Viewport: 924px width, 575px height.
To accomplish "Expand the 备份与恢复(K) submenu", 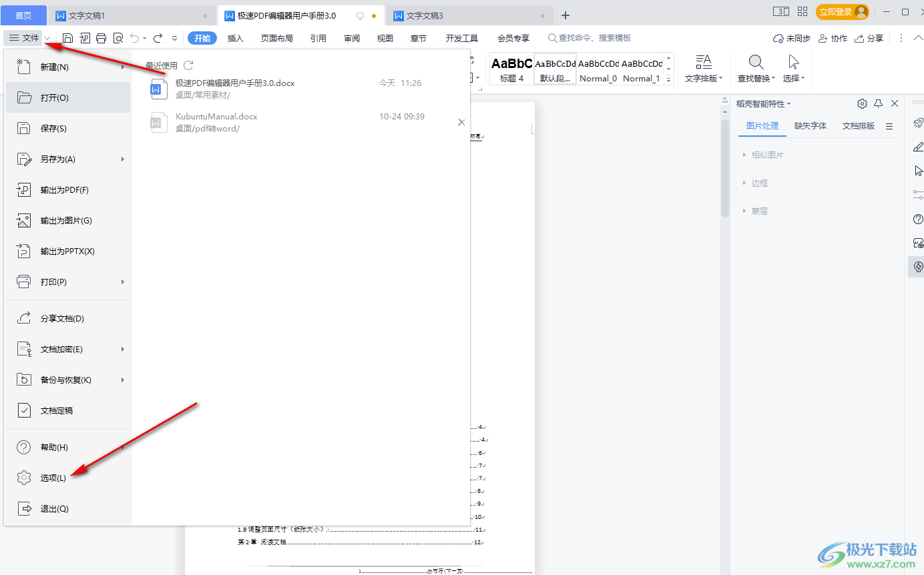I will point(123,380).
